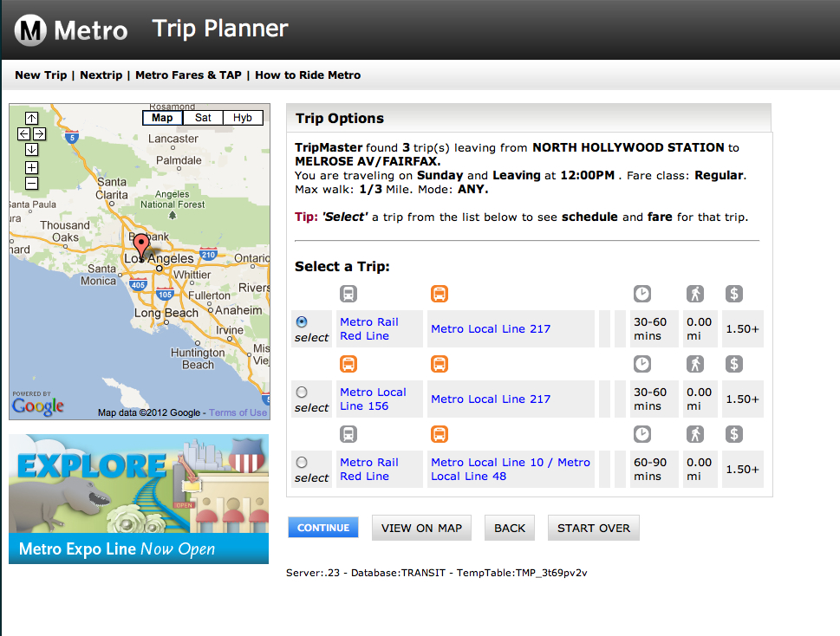
Task: Click the VIEW ON MAP button
Action: pos(421,528)
